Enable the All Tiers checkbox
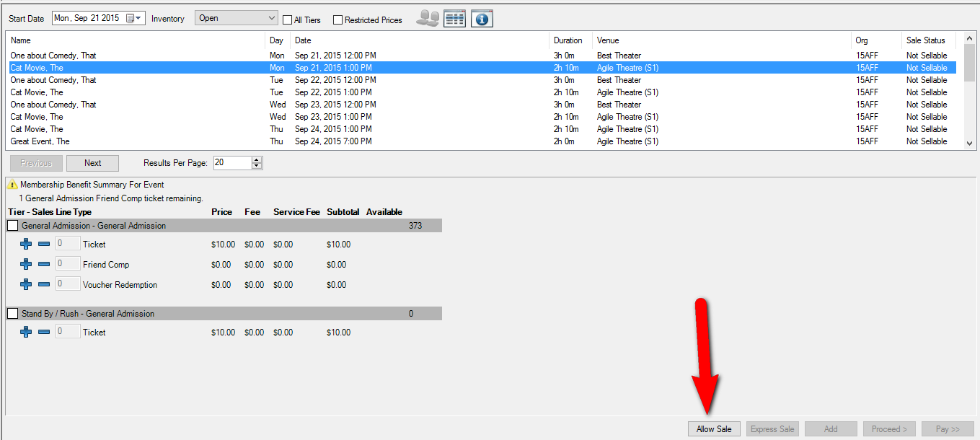Viewport: 980px width, 440px height. click(287, 20)
